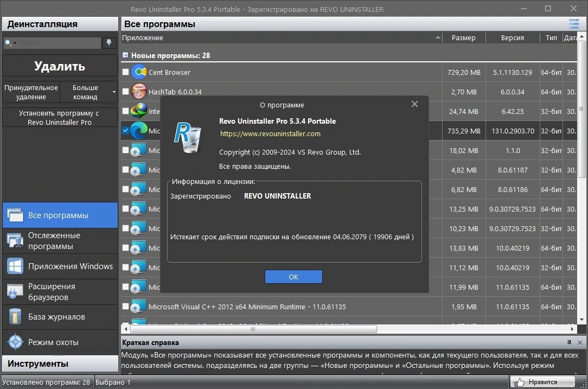Sort by the Приложение column header
This screenshot has width=588, height=389.
[x=282, y=37]
